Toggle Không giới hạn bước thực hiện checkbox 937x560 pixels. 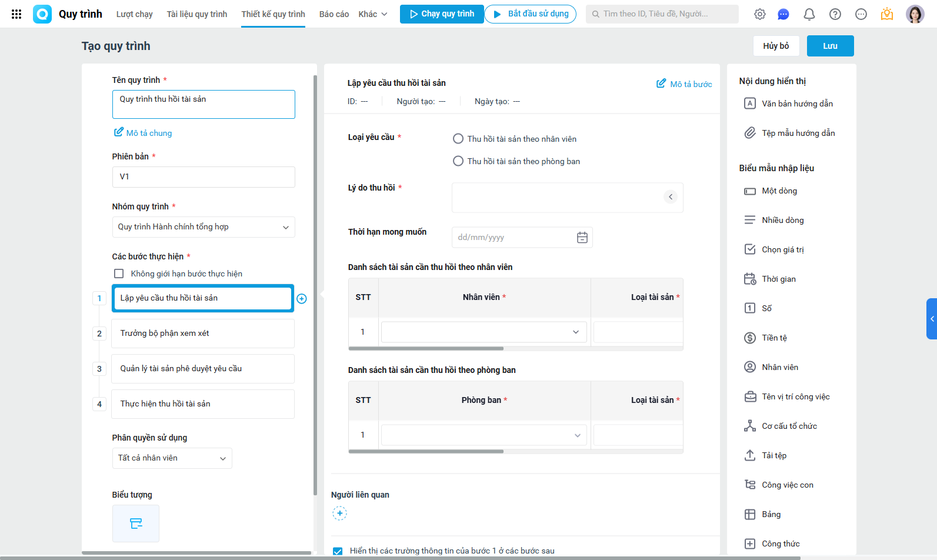point(119,274)
